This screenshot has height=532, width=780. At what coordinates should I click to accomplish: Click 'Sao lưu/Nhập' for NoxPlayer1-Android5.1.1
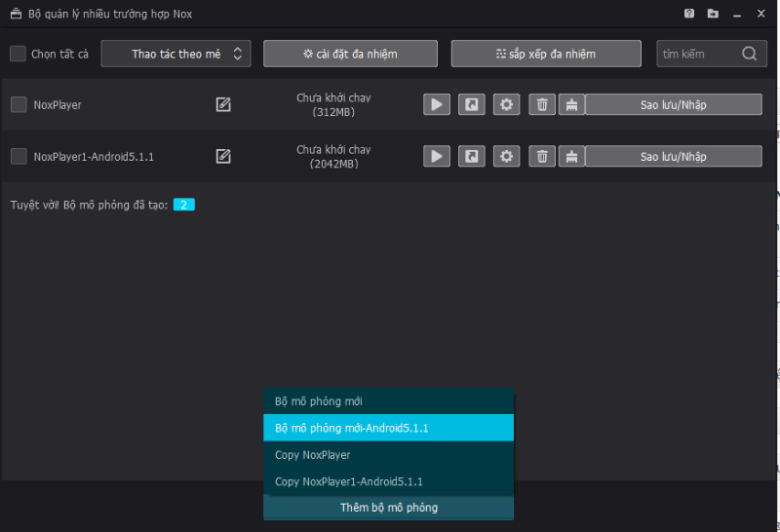673,156
